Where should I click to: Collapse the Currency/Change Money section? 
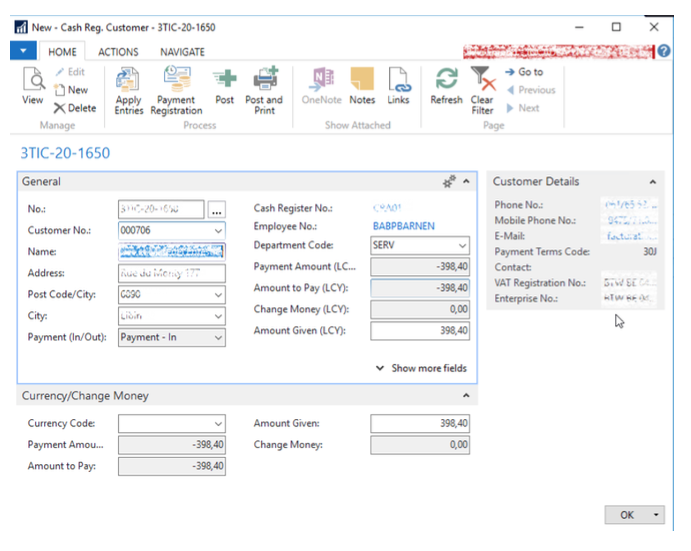[x=465, y=396]
